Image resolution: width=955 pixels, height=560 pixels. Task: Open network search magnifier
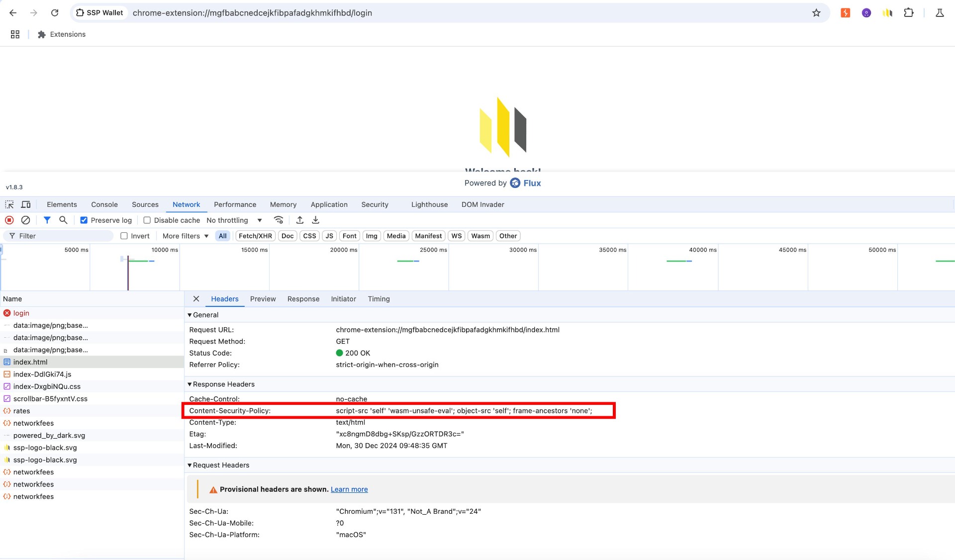[x=63, y=220]
